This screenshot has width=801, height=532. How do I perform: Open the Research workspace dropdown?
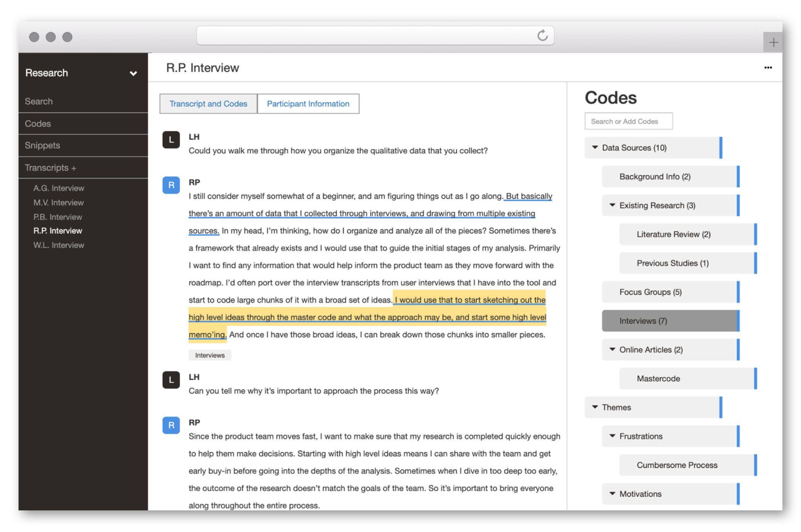[133, 73]
